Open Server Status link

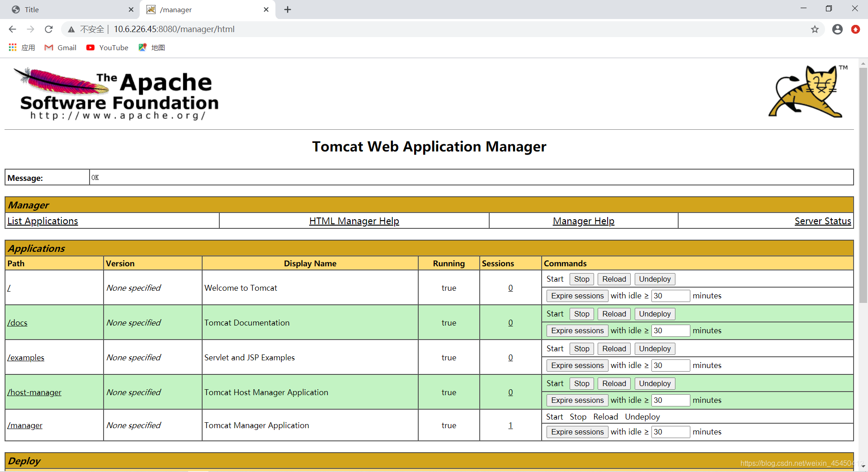coord(823,221)
